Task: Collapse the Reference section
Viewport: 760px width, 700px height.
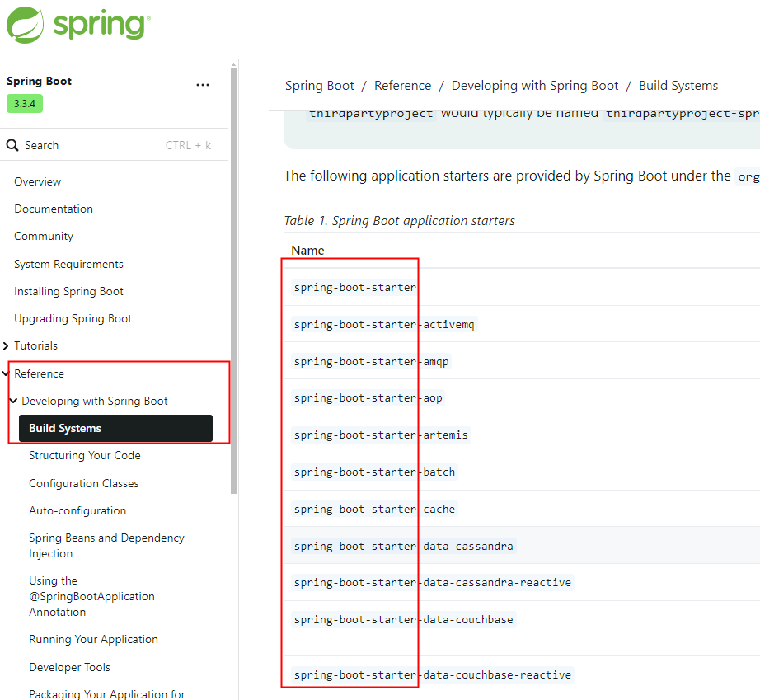Action: point(7,373)
